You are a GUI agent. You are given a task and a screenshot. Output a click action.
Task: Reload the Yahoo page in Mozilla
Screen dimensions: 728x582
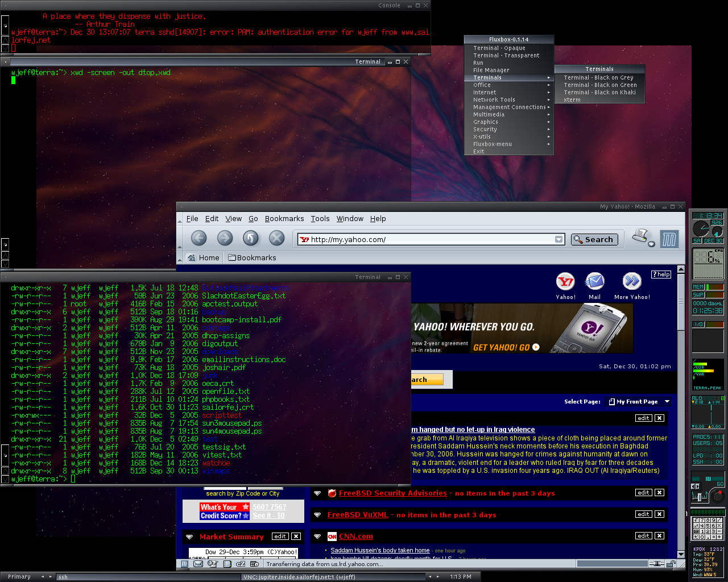click(x=251, y=238)
